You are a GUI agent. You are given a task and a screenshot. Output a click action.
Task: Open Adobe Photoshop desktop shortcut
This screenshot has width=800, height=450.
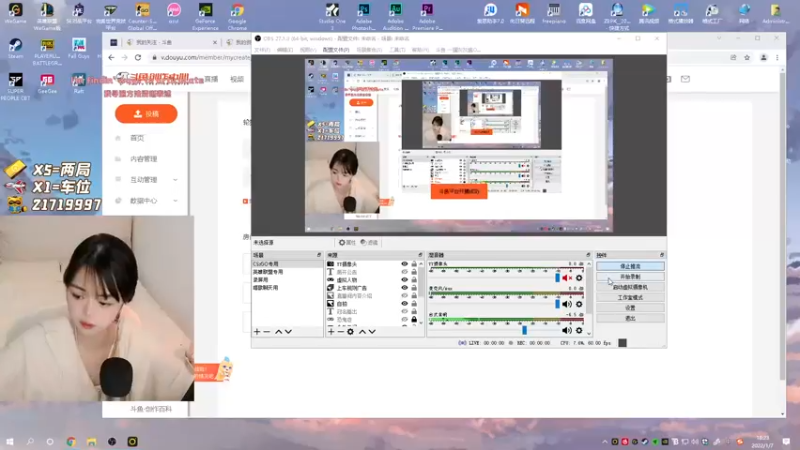[x=364, y=16]
